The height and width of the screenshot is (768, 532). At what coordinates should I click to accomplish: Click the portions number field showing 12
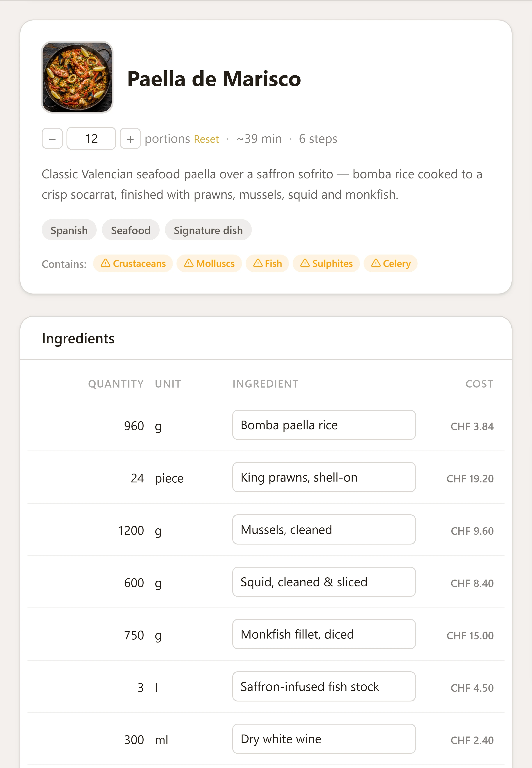click(x=91, y=138)
